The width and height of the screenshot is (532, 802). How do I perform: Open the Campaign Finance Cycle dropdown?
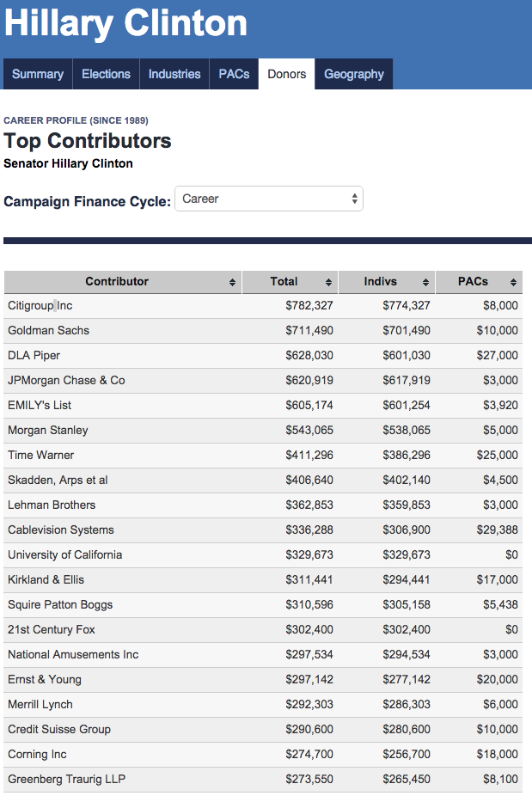click(269, 199)
